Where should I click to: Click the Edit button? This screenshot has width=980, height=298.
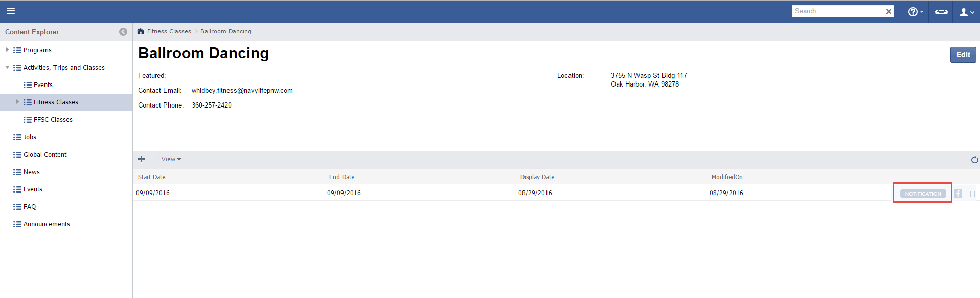click(x=963, y=55)
